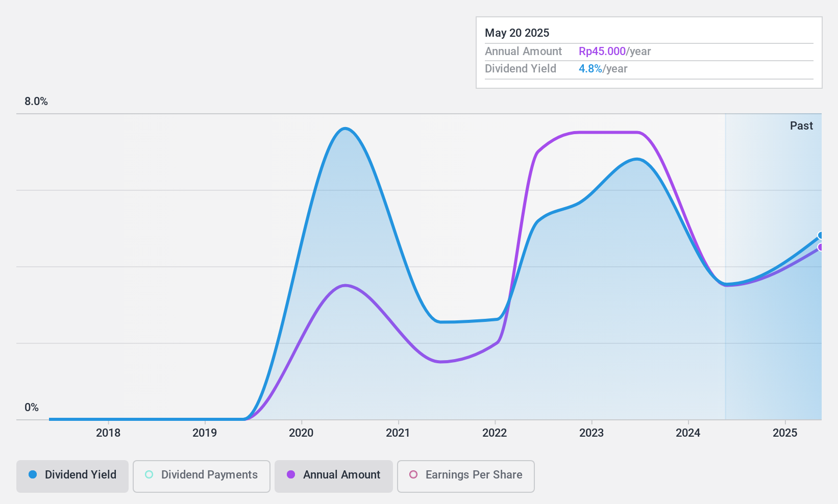Click the 2020 x-axis label
This screenshot has width=838, height=504.
(301, 433)
